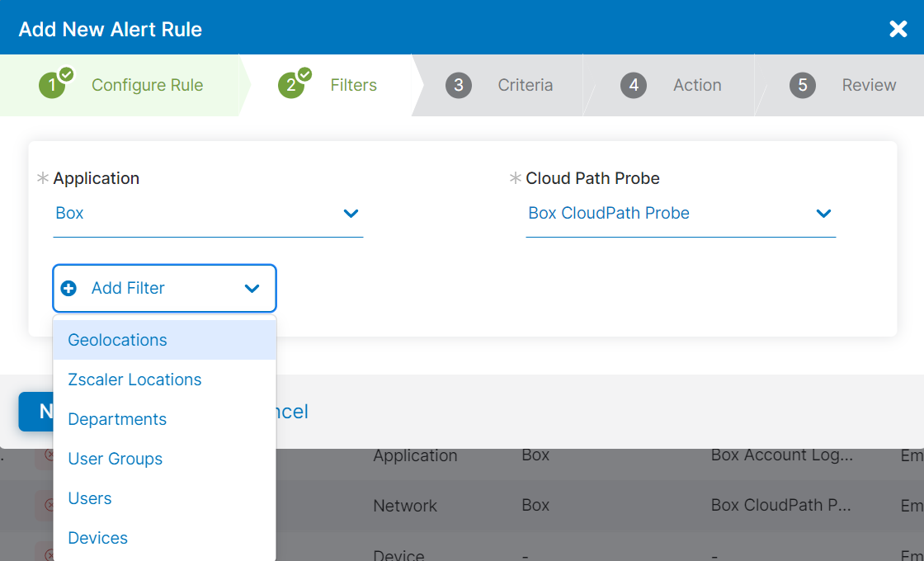924x561 pixels.
Task: Click the Box value in Application field
Action: pos(70,213)
